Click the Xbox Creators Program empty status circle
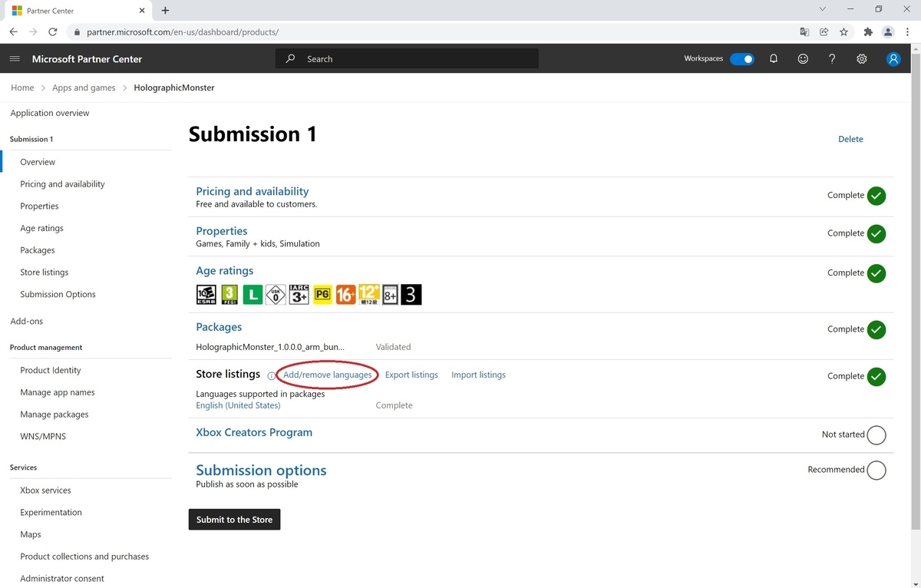Screen dimensions: 921x588 click(x=876, y=435)
